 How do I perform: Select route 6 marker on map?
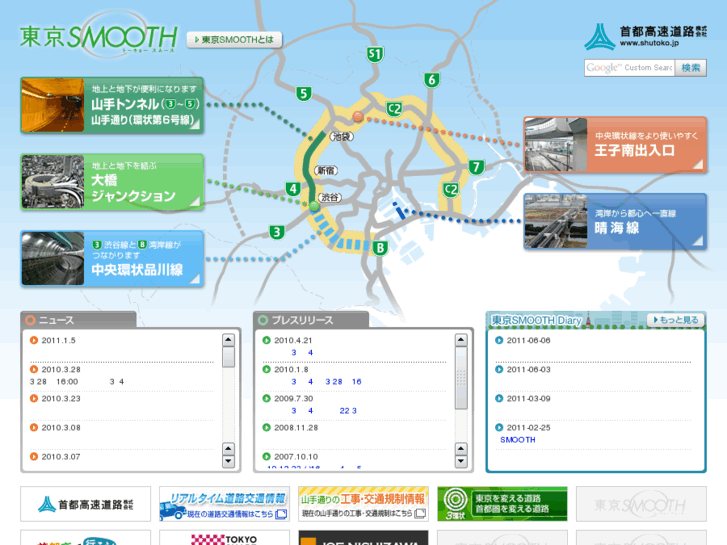(x=432, y=80)
